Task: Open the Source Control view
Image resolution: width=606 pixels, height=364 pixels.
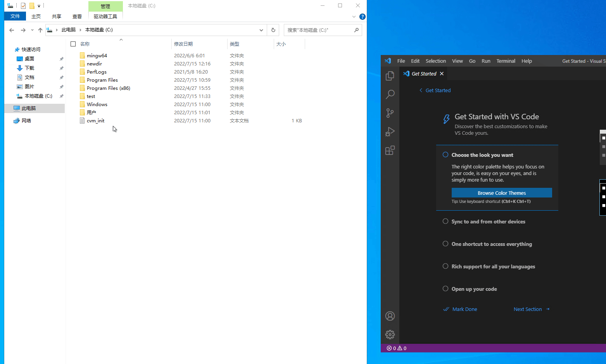Action: (x=390, y=113)
